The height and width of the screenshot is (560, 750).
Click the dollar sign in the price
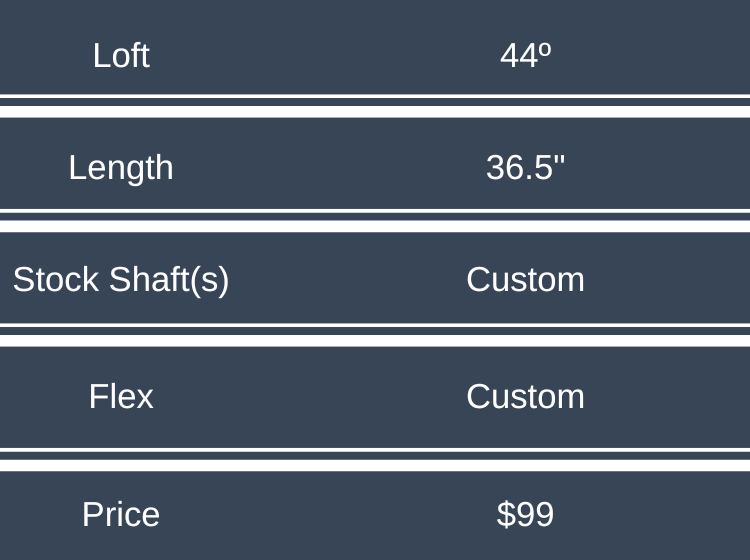(505, 514)
